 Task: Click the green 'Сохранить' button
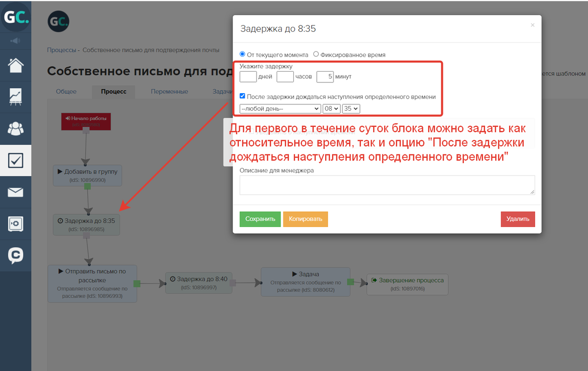[x=260, y=219]
